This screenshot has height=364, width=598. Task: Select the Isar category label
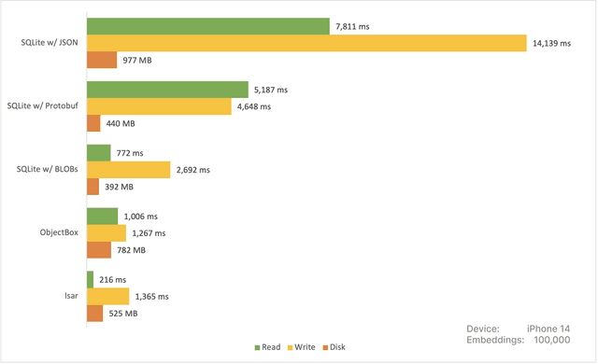(x=71, y=296)
